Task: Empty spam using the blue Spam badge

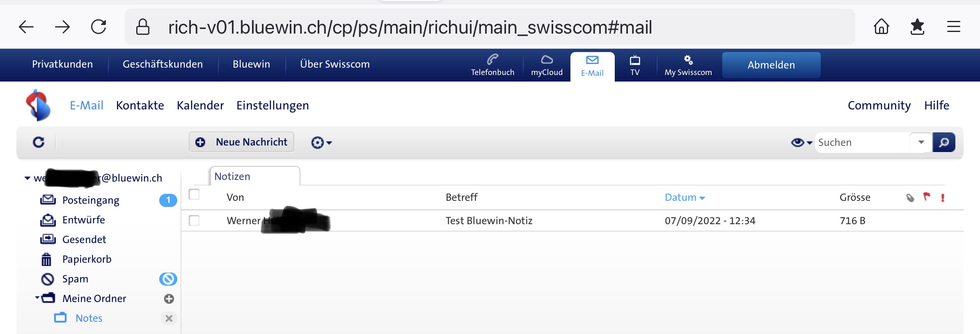Action: (168, 279)
